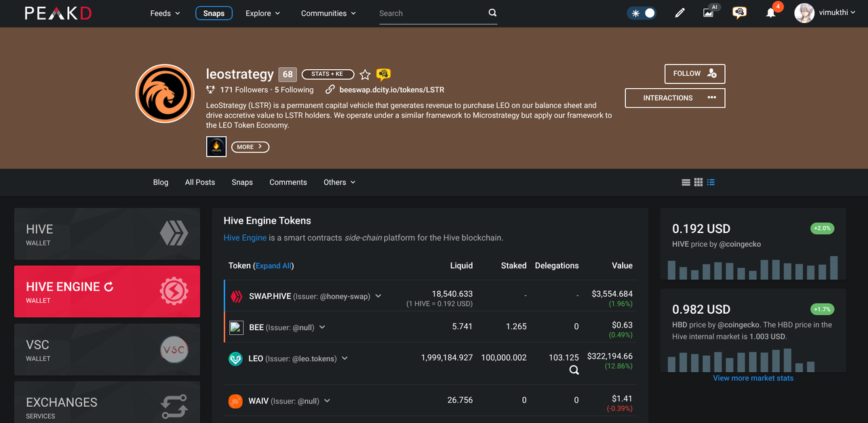Open the Feeds dropdown
Viewport: 868px width, 423px height.
pyautogui.click(x=165, y=13)
